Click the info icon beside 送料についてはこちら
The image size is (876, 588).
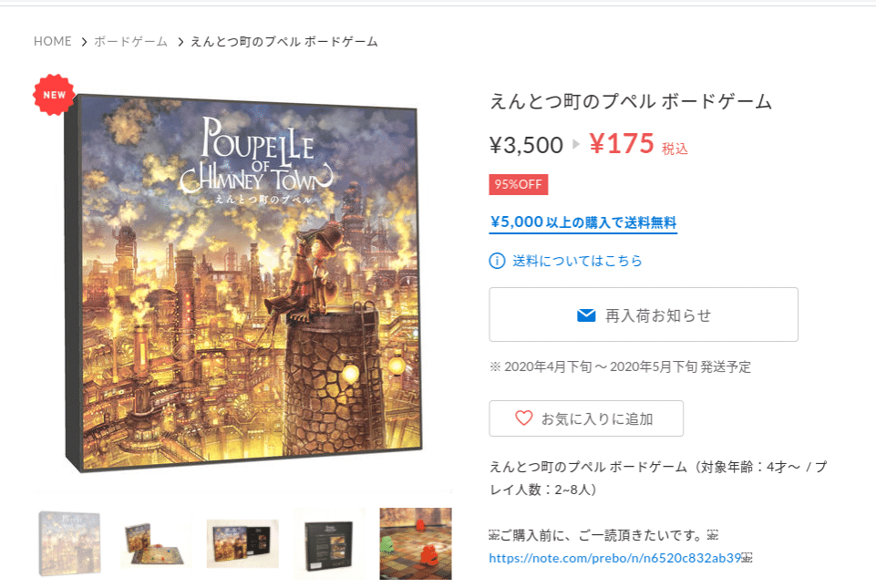pyautogui.click(x=497, y=261)
